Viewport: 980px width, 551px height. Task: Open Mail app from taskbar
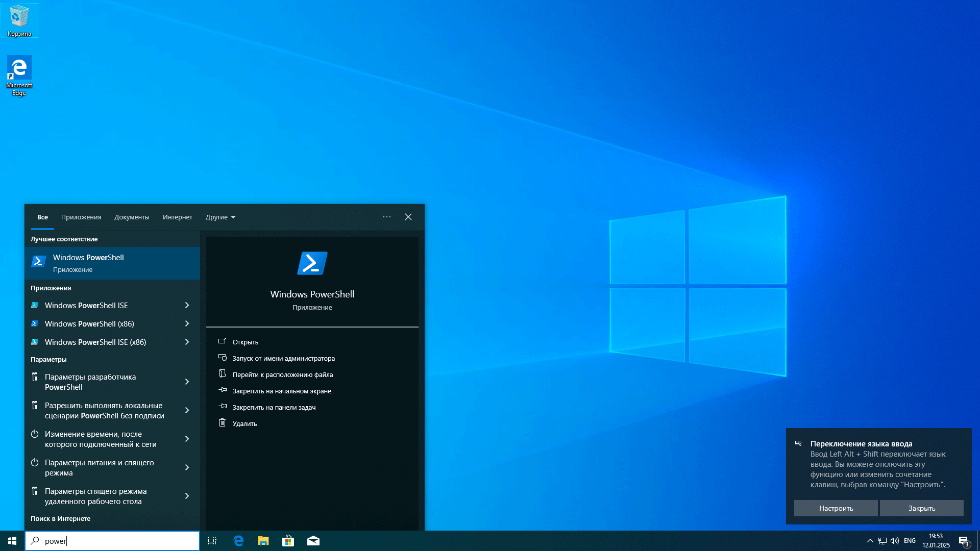313,541
